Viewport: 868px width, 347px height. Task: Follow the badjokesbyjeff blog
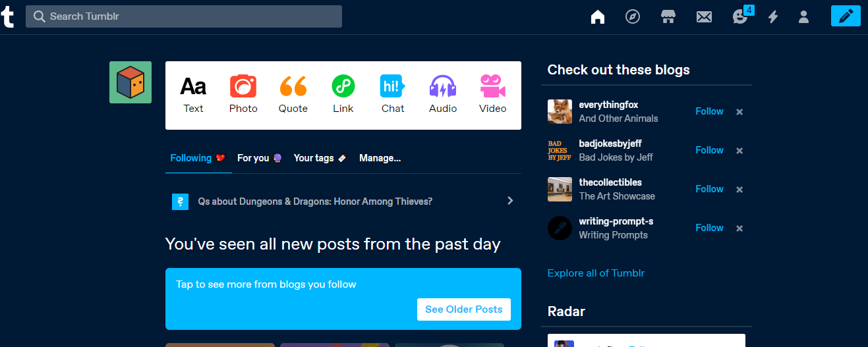[709, 150]
